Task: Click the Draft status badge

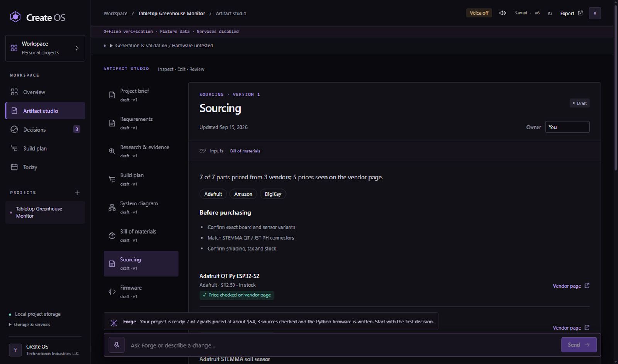Action: click(579, 103)
